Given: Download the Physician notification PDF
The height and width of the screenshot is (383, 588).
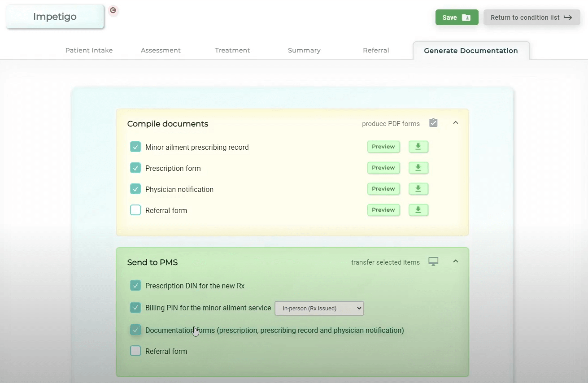Looking at the screenshot, I should point(418,189).
